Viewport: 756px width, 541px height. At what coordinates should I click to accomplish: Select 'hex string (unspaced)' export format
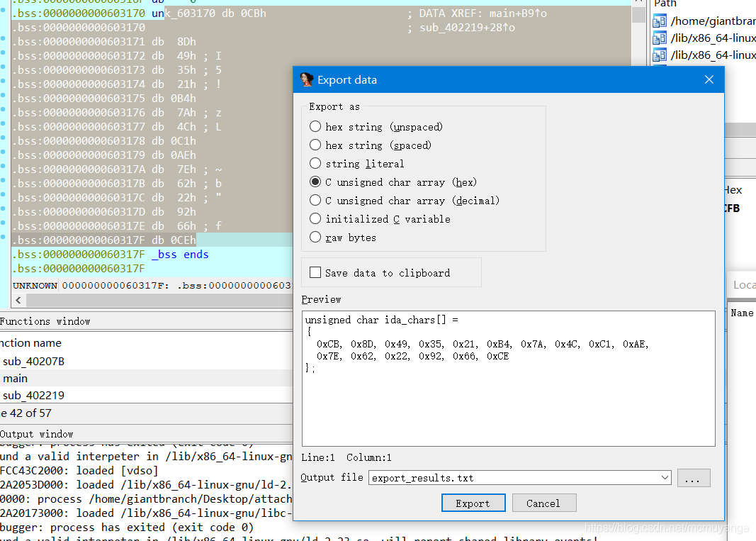click(315, 126)
